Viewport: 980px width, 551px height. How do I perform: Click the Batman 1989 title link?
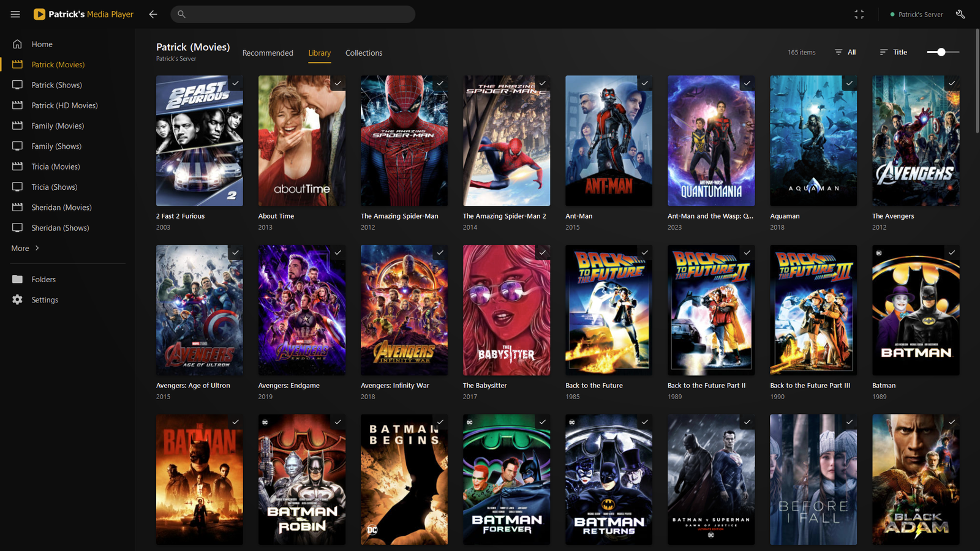(x=884, y=386)
